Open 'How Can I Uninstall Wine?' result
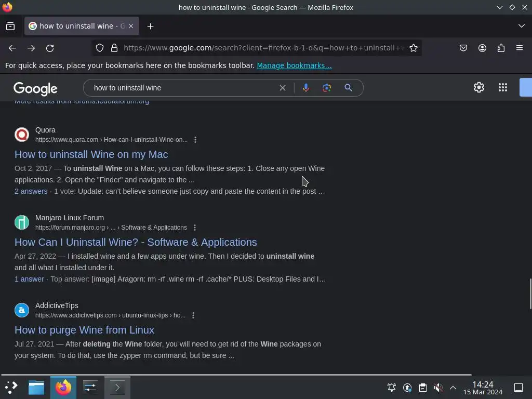Image resolution: width=532 pixels, height=399 pixels. coord(136,242)
